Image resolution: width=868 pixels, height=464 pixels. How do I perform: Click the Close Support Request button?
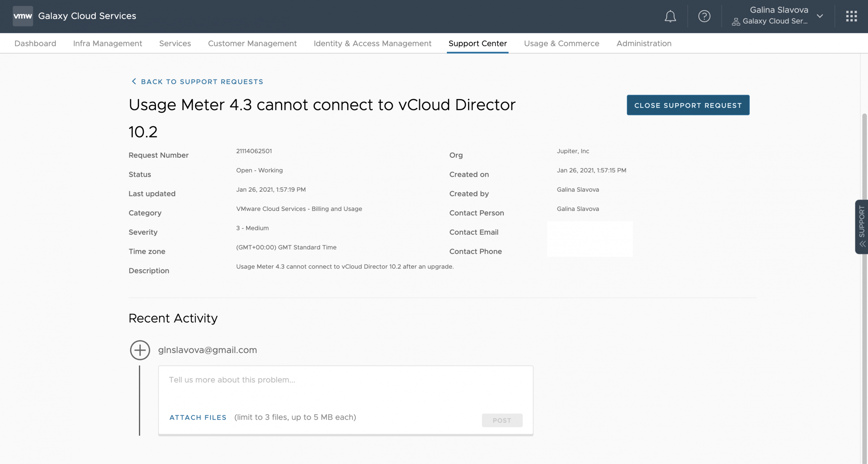[688, 105]
